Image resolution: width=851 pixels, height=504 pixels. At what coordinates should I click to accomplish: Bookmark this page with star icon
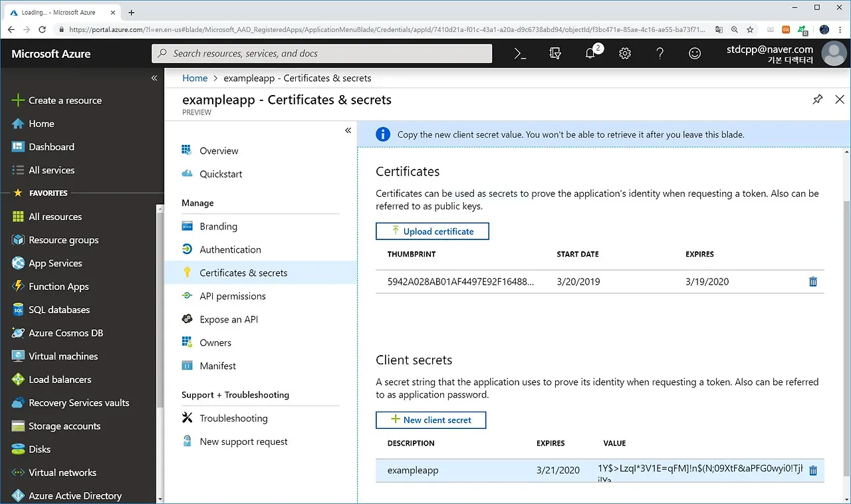click(750, 30)
